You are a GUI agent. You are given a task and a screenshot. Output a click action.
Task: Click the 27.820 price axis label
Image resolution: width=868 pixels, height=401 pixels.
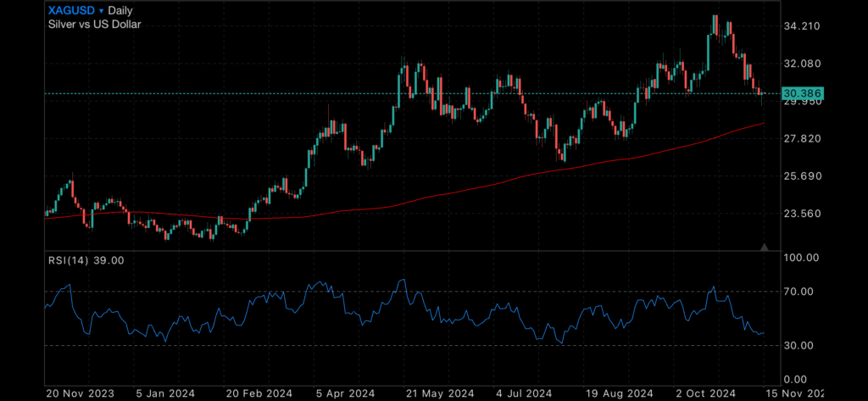click(802, 138)
